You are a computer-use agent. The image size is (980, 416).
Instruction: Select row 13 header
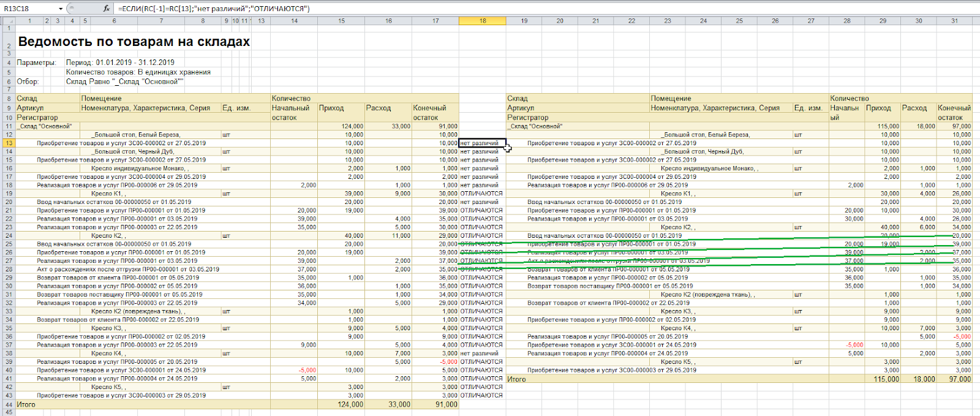(9, 143)
